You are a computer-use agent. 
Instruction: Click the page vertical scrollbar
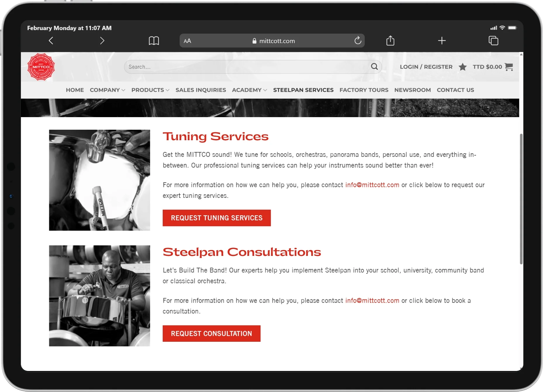521,199
